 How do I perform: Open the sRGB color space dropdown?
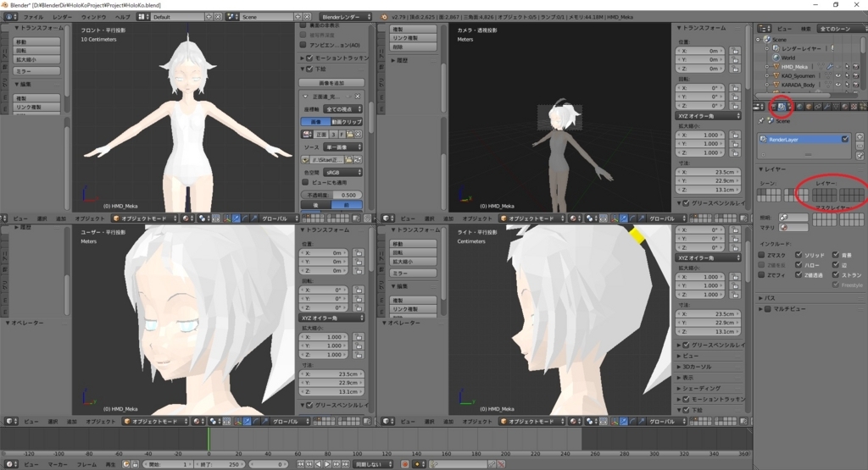click(x=343, y=172)
